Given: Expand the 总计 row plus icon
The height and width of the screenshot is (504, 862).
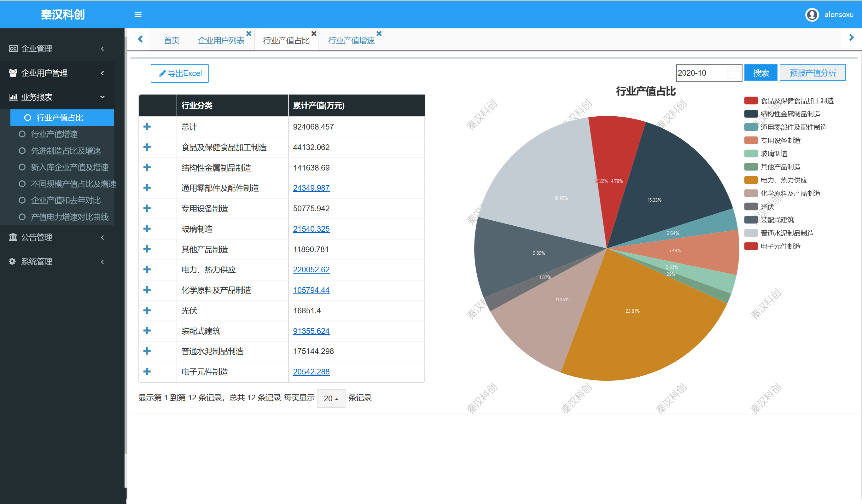Looking at the screenshot, I should pyautogui.click(x=147, y=127).
